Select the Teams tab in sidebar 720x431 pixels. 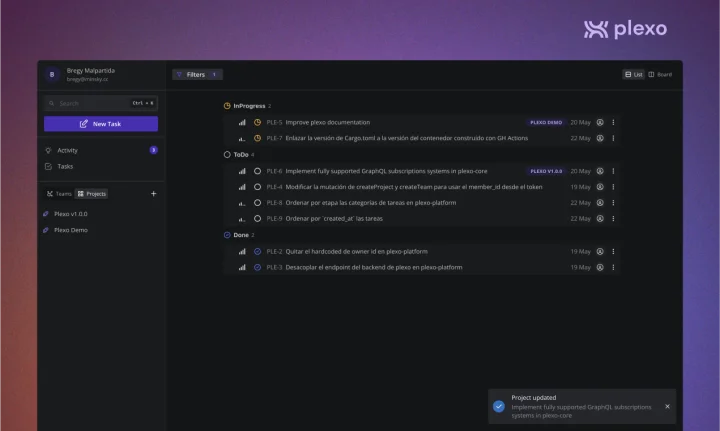click(x=59, y=194)
